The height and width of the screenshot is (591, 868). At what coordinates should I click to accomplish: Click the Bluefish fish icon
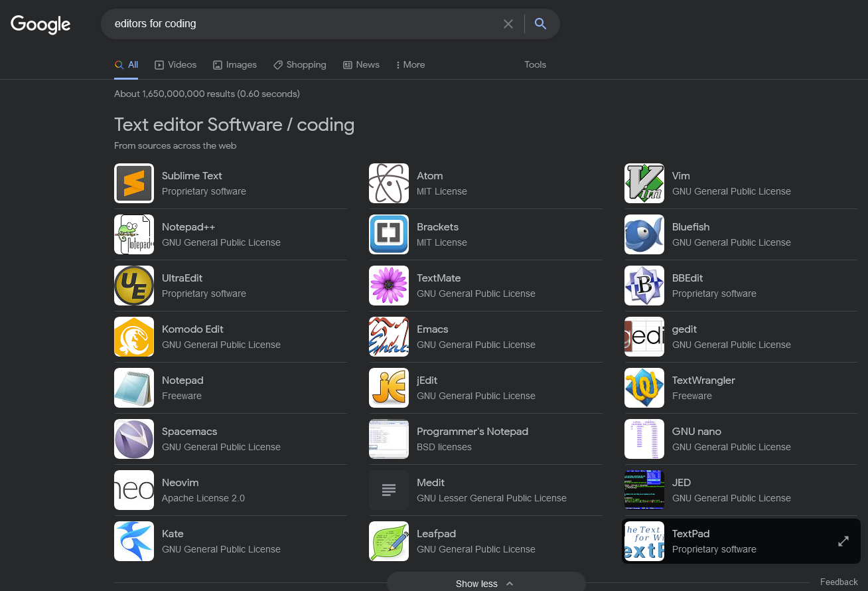click(x=644, y=234)
